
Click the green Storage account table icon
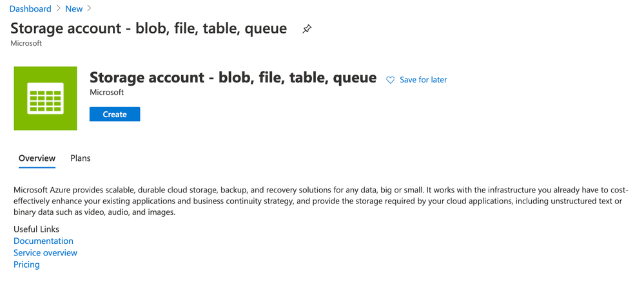45,98
